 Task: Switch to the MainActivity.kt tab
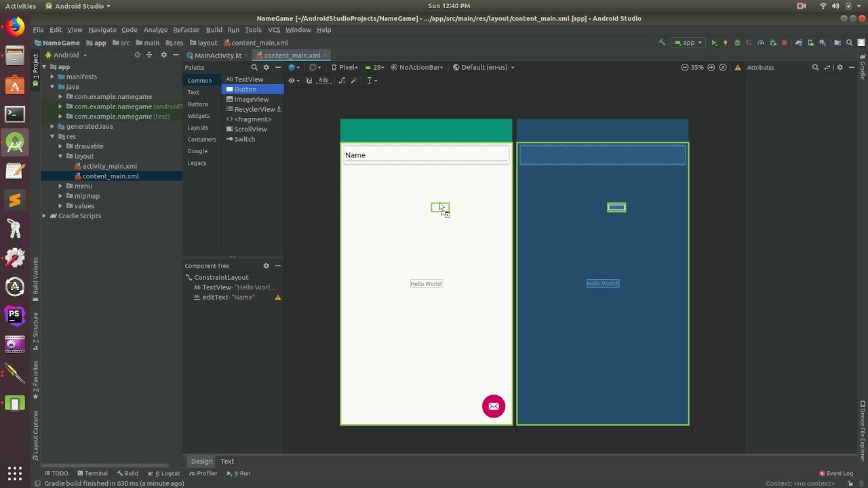point(218,56)
